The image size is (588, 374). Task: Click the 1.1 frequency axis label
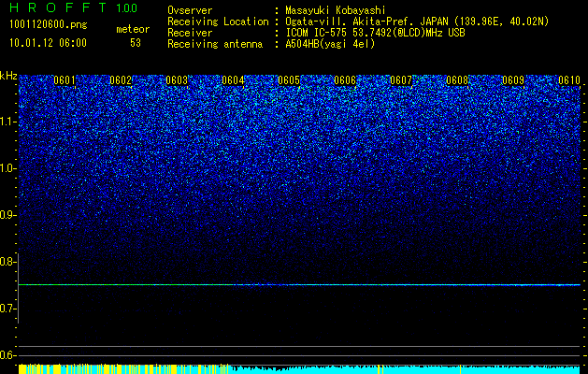[x=8, y=122]
